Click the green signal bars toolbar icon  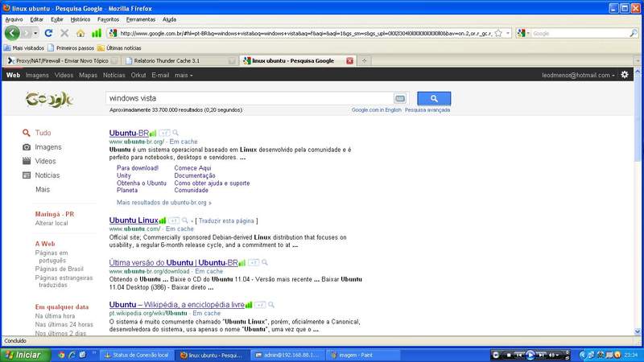(x=96, y=33)
